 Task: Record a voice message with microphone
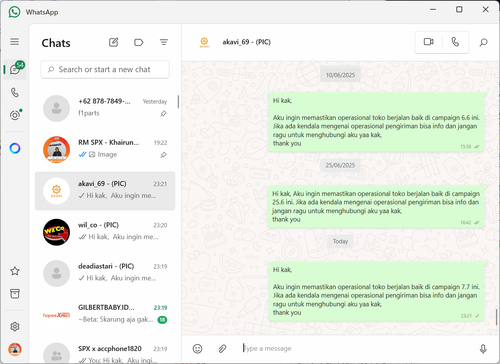[x=483, y=349]
